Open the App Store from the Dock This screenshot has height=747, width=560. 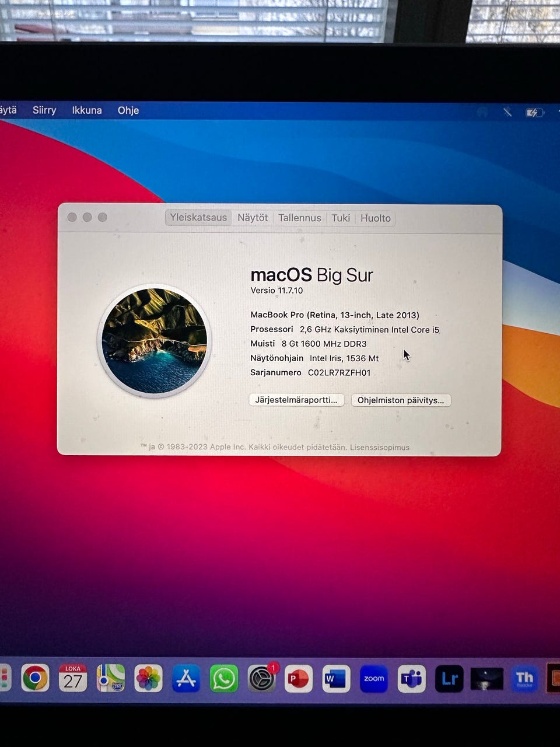tap(186, 679)
